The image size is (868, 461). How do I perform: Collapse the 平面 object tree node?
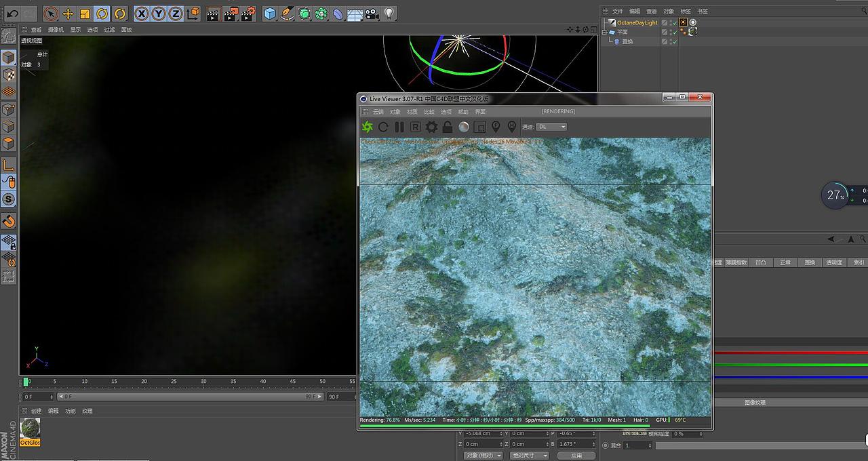pyautogui.click(x=604, y=32)
